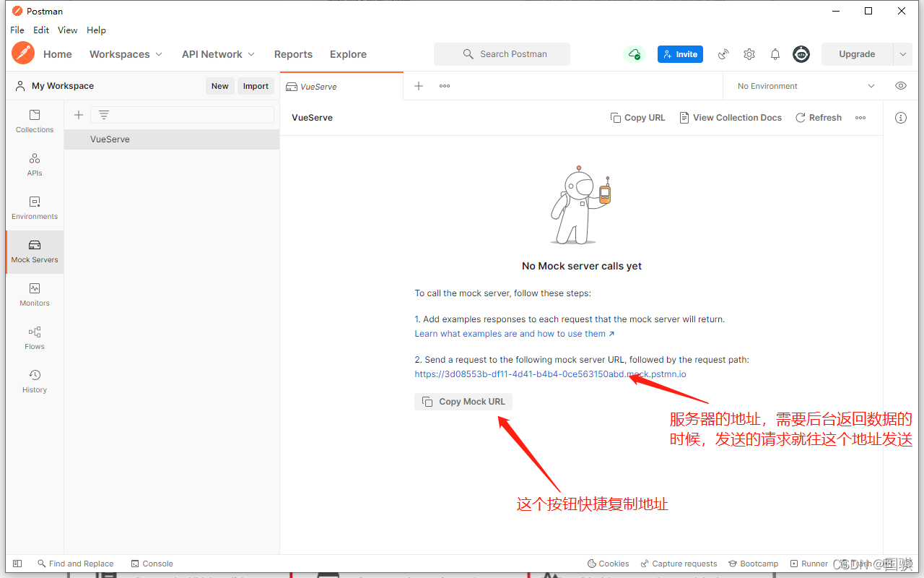924x578 pixels.
Task: Click Capture requests in the status bar
Action: click(x=679, y=564)
